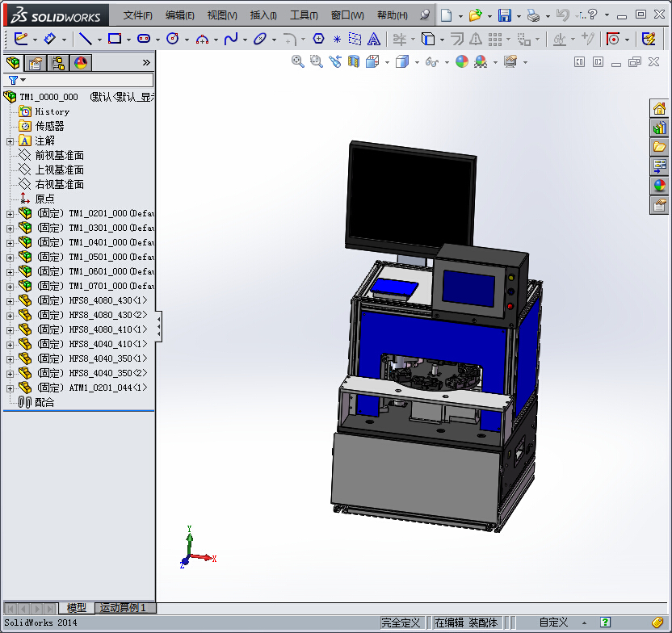Click the 自定义 units status button
Image resolution: width=672 pixels, height=633 pixels.
coord(553,623)
